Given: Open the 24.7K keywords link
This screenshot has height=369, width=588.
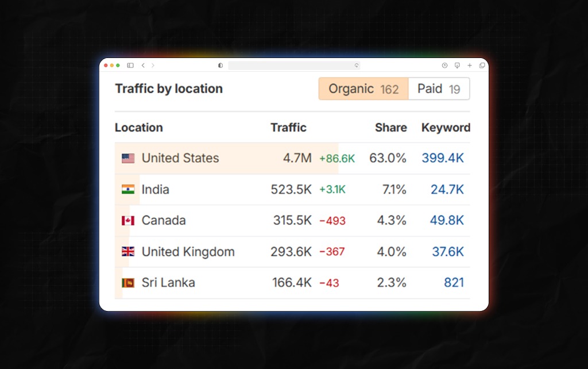Looking at the screenshot, I should 447,189.
